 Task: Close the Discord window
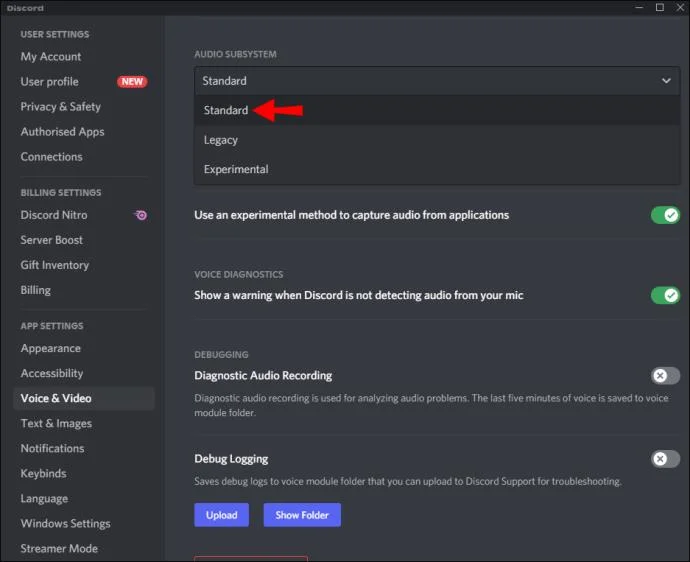click(x=680, y=7)
